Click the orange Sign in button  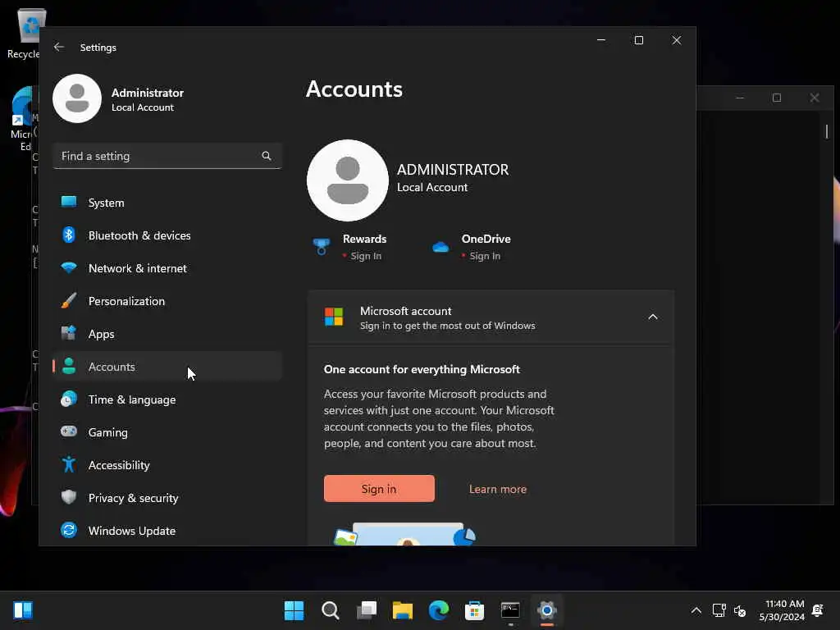click(x=379, y=489)
